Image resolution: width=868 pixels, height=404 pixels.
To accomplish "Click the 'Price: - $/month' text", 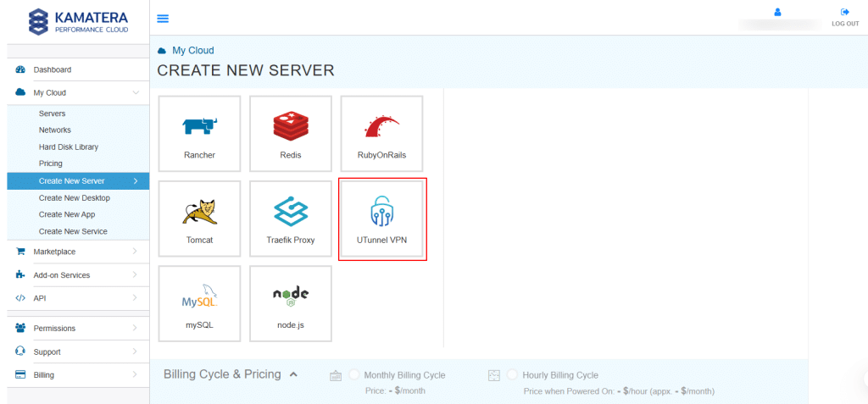I will coord(395,390).
